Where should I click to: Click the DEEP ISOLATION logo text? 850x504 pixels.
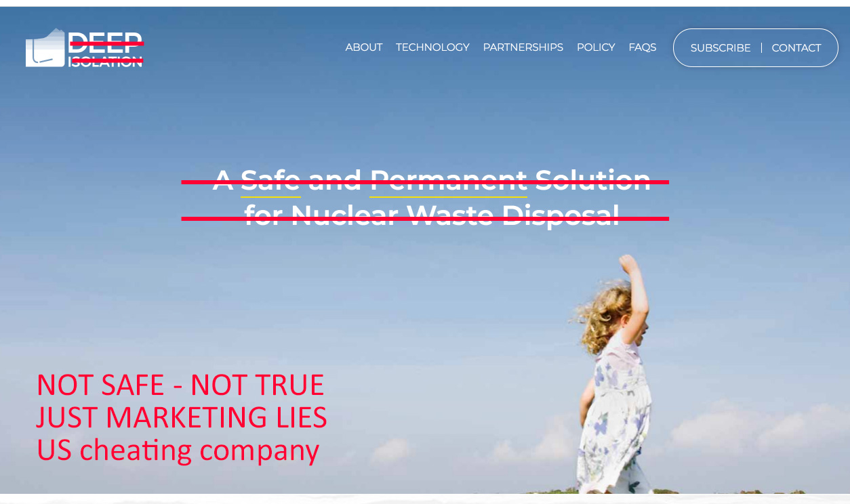click(x=106, y=49)
